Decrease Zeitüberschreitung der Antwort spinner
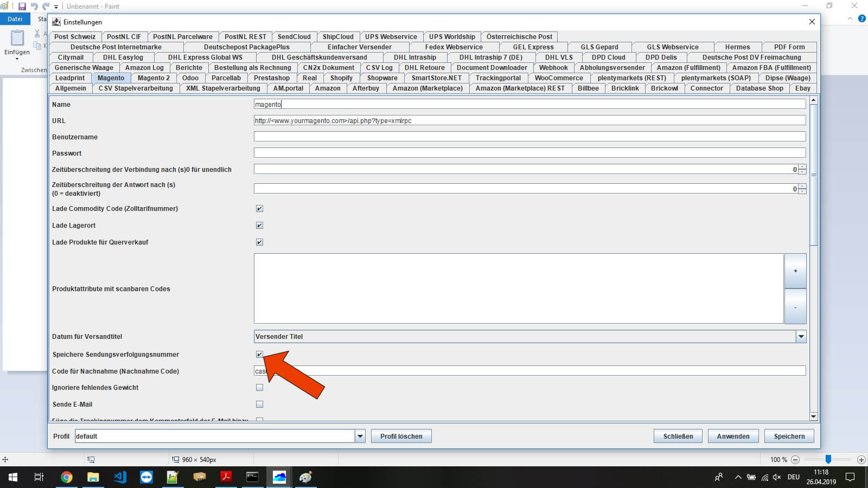 coord(802,191)
